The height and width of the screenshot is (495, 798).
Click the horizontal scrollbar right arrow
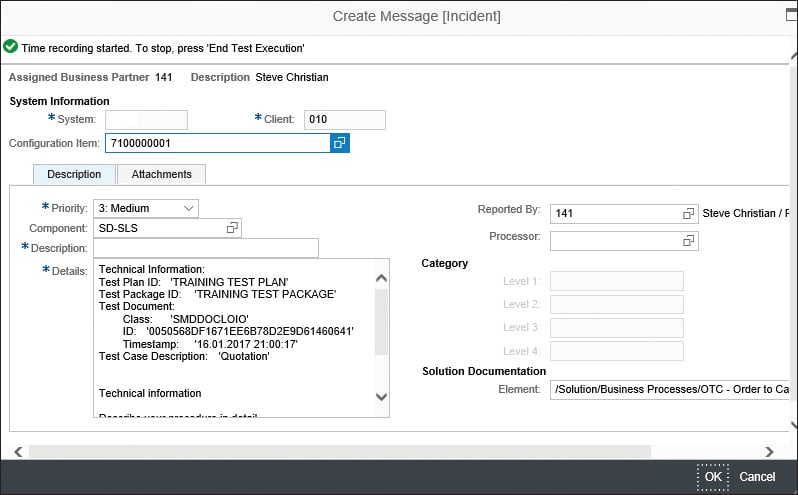[769, 452]
